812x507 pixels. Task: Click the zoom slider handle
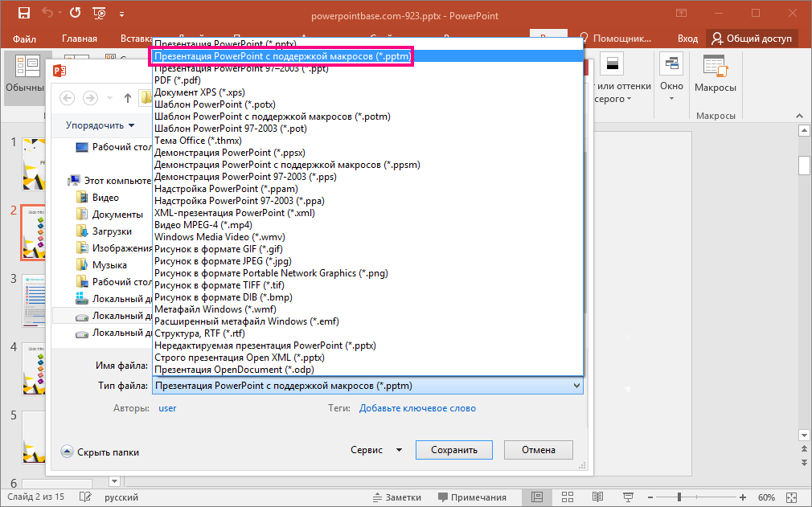(x=679, y=497)
